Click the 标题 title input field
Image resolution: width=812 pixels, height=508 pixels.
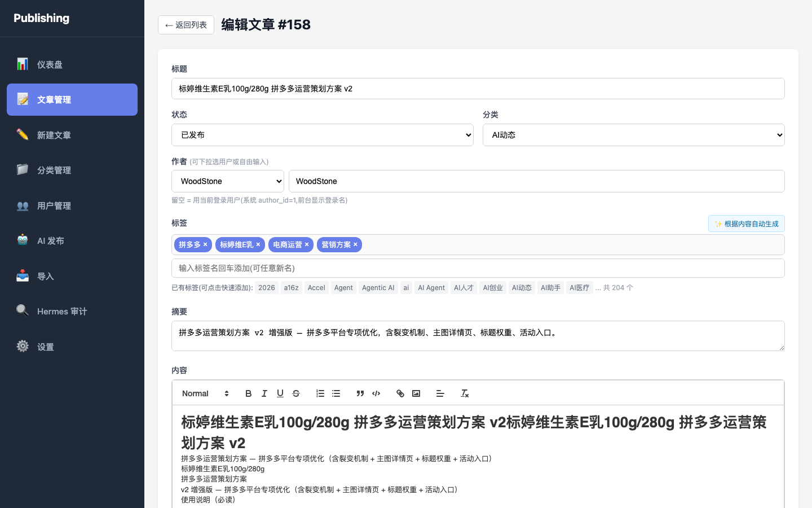click(478, 89)
